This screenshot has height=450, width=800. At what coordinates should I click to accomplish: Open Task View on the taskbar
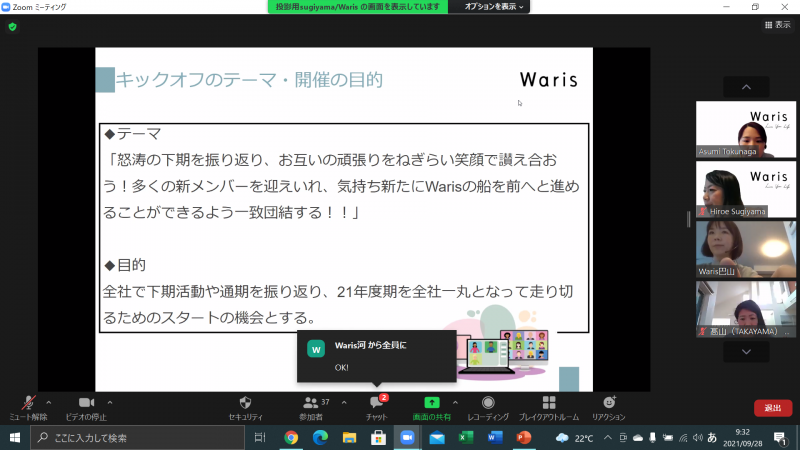pyautogui.click(x=260, y=438)
